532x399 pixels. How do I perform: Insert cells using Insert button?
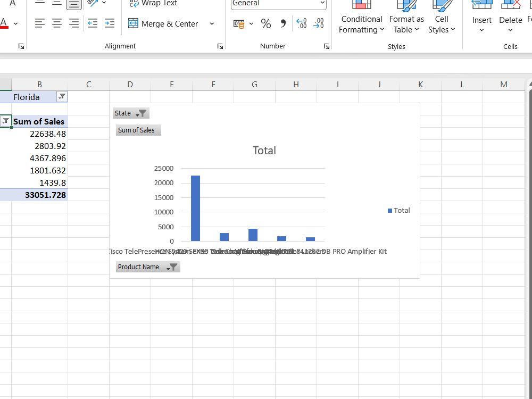pos(481,17)
